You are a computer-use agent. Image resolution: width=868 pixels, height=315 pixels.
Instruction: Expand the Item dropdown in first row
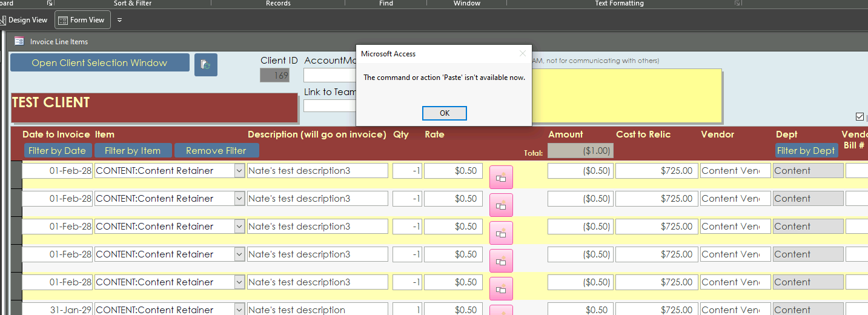click(239, 171)
